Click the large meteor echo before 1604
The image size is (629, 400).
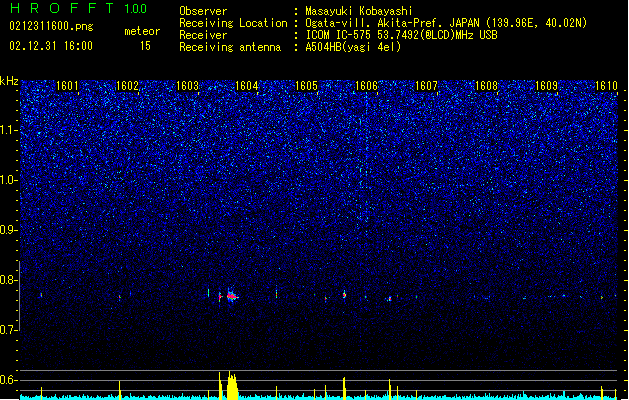232,296
